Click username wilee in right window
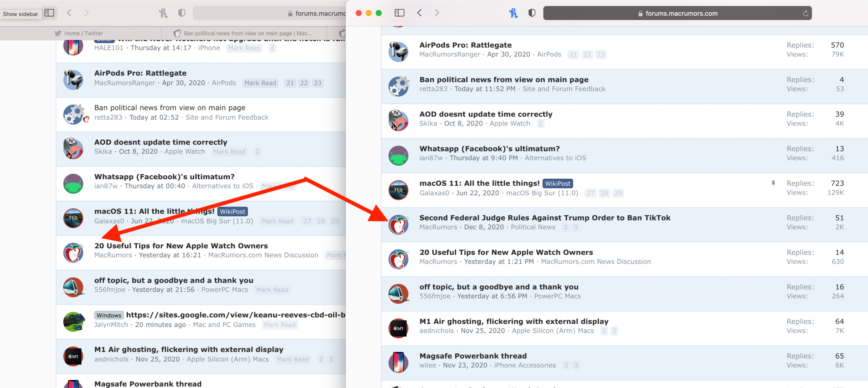The height and width of the screenshot is (388, 868). pyautogui.click(x=427, y=365)
